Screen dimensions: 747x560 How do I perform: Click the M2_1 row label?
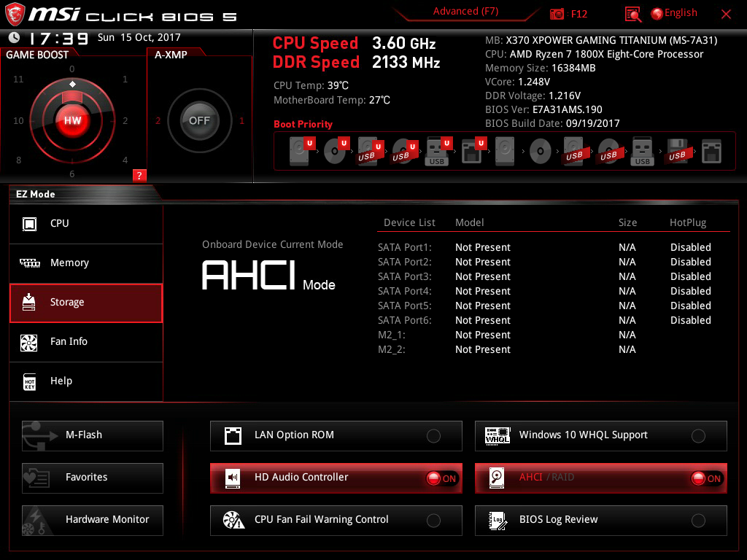point(392,335)
